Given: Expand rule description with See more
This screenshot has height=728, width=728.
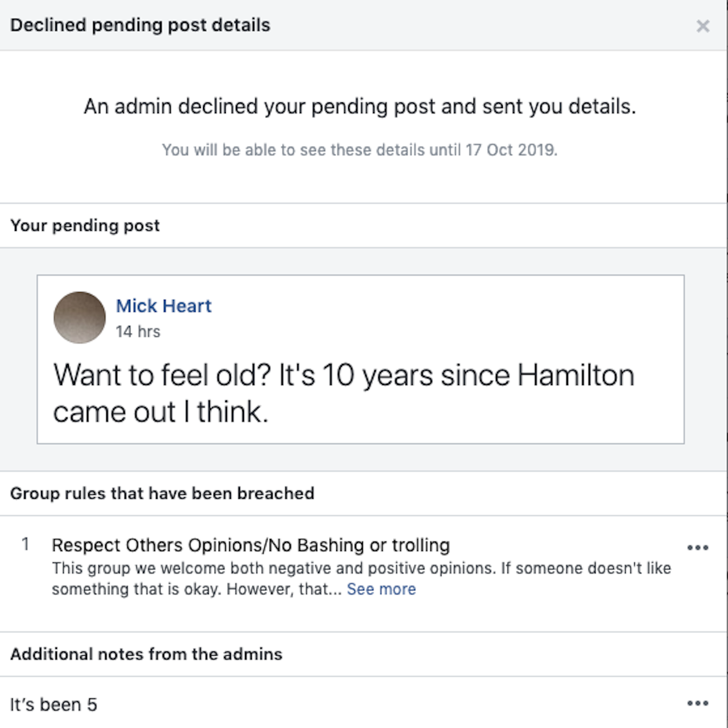Looking at the screenshot, I should tap(381, 589).
